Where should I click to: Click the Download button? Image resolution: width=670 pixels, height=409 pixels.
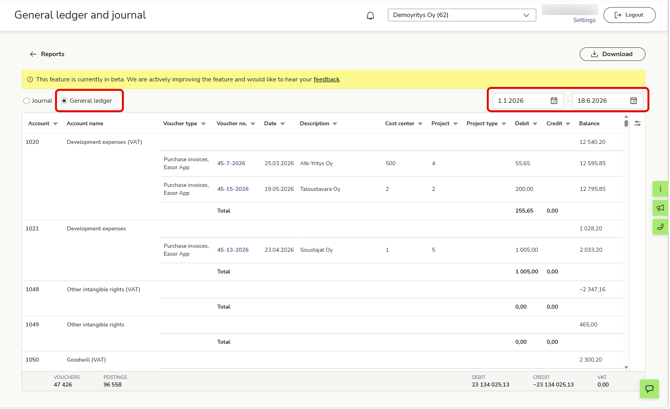click(612, 54)
